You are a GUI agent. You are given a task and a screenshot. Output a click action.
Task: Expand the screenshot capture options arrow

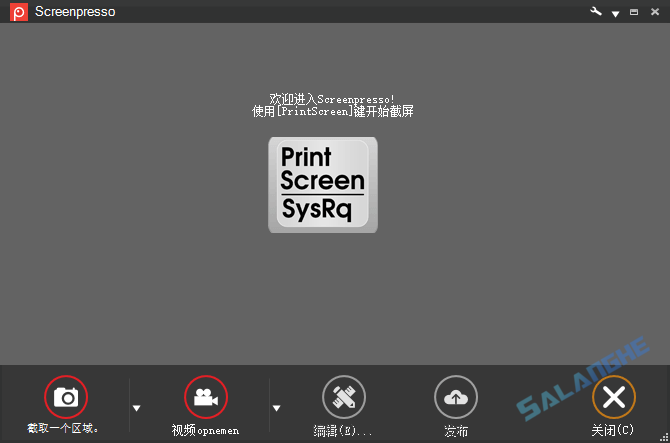click(137, 408)
